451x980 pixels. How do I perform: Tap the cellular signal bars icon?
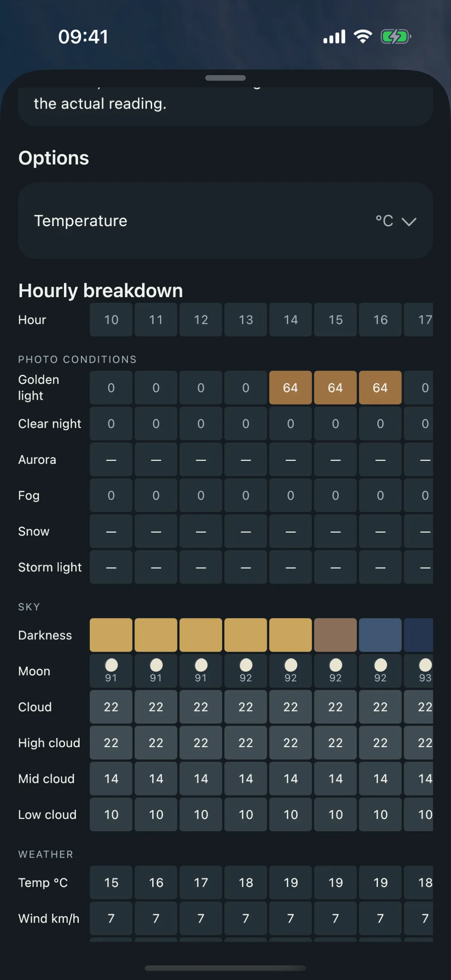click(334, 37)
